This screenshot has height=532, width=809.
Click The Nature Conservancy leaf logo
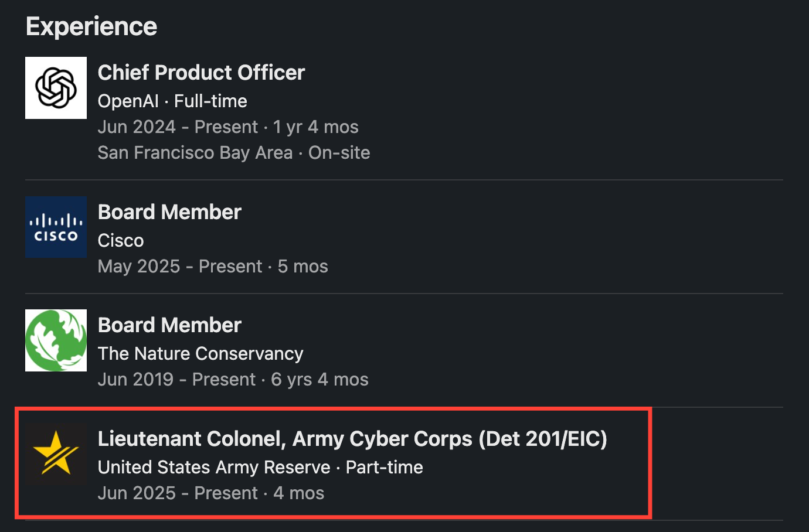click(x=56, y=340)
